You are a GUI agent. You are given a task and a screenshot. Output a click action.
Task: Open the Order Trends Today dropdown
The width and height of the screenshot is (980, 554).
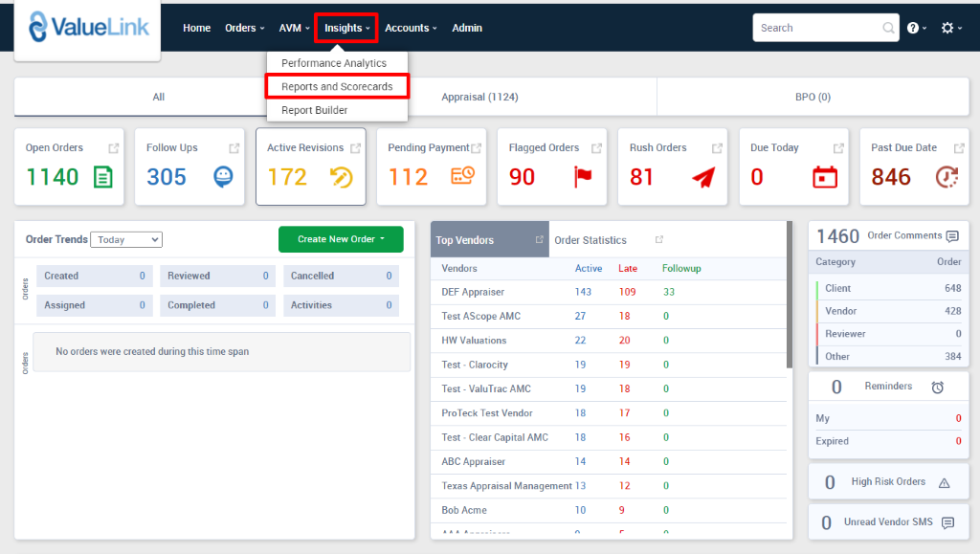pyautogui.click(x=126, y=240)
